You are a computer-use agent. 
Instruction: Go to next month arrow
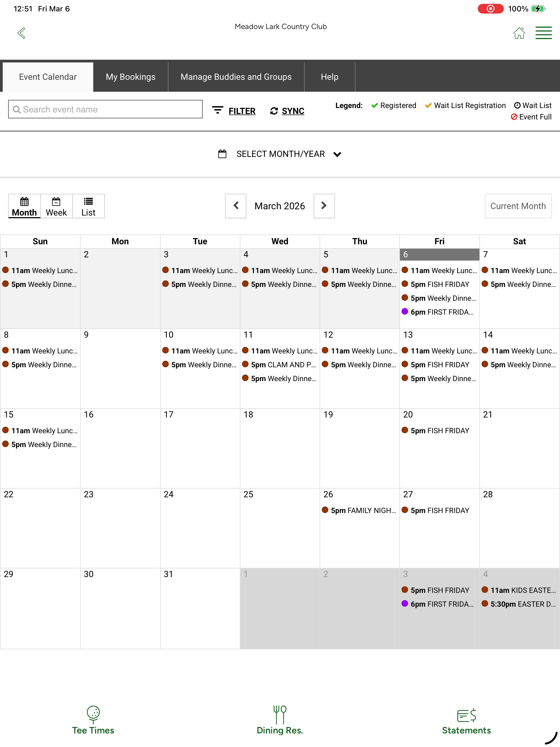tap(324, 206)
